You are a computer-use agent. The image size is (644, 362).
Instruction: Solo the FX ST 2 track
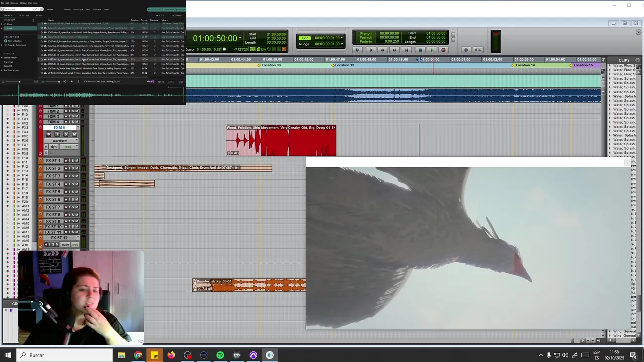tap(73, 168)
